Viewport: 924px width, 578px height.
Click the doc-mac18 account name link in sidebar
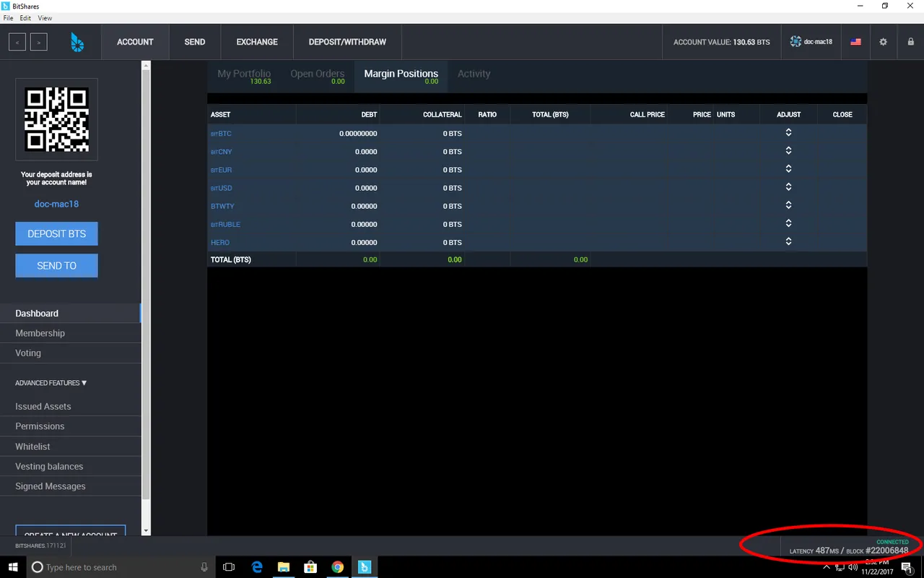click(56, 204)
